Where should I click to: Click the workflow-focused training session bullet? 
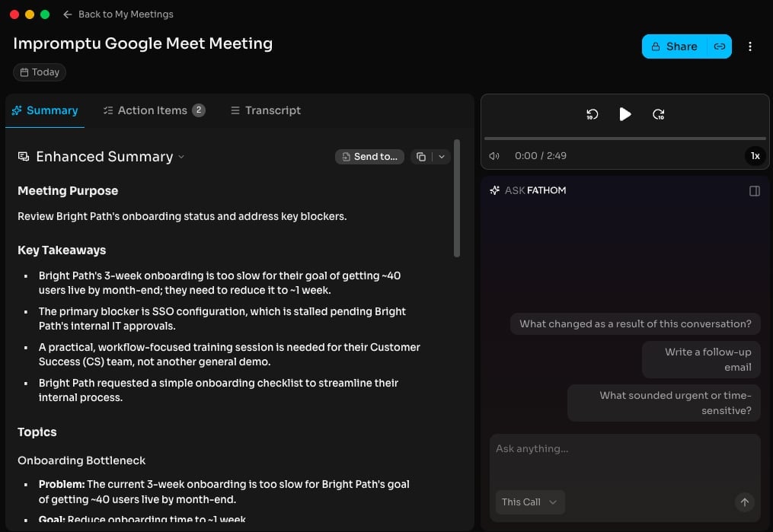tap(229, 354)
